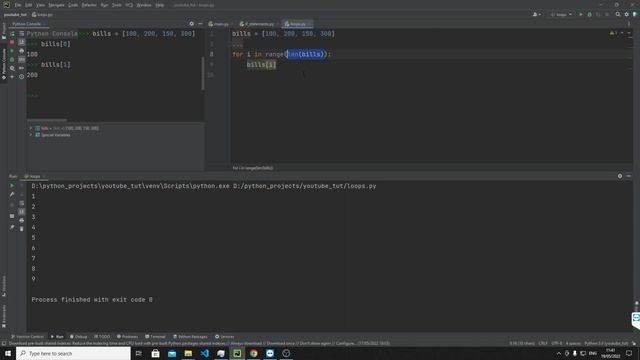Click loops.py in the navigation breadcrumb

click(42, 15)
